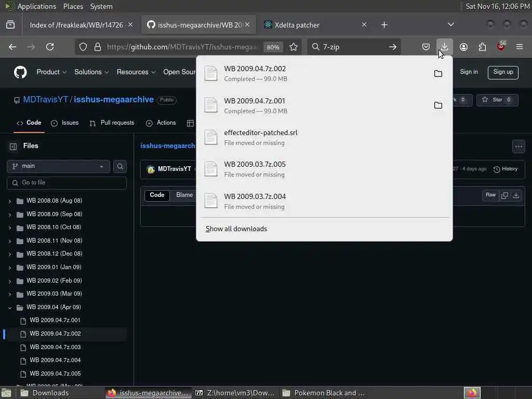List all tabs dropdown chevron
The image size is (532, 399).
pyautogui.click(x=450, y=25)
